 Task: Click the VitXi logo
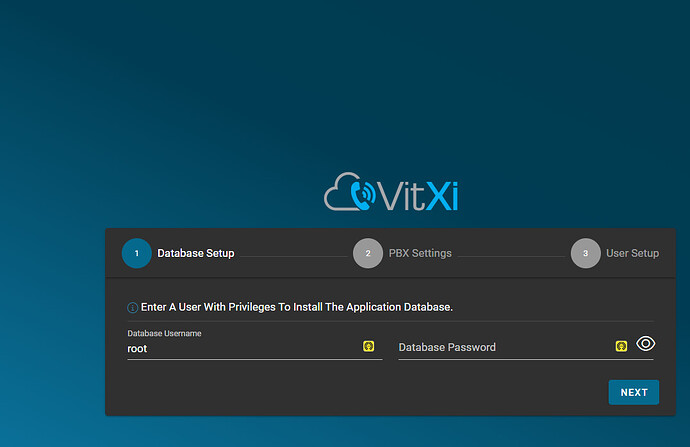tap(391, 192)
